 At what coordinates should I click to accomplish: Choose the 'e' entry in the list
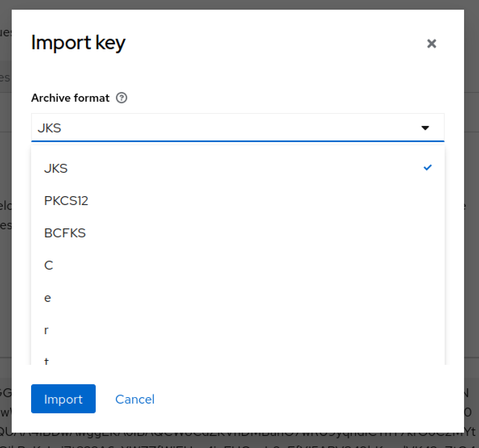(x=48, y=298)
